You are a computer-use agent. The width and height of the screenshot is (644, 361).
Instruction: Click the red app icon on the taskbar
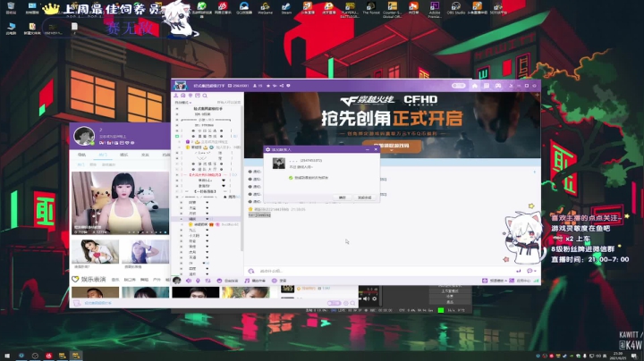pyautogui.click(x=49, y=356)
